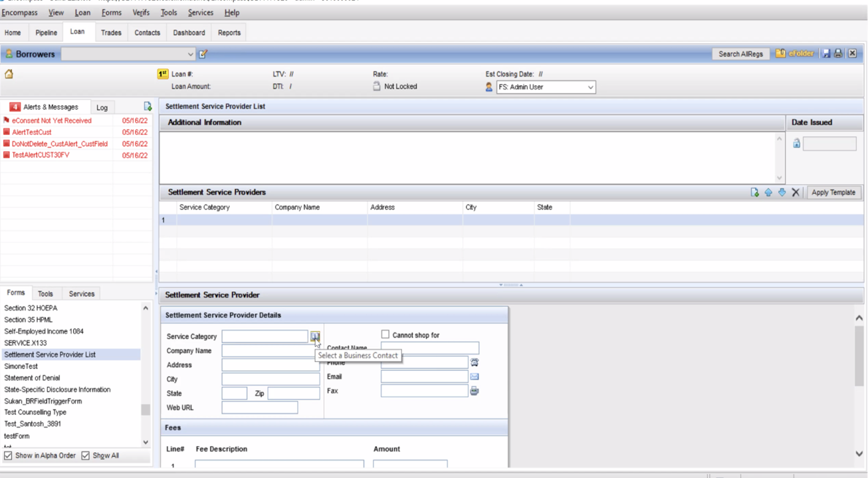This screenshot has width=868, height=478.
Task: Switch to the Tools tab in lower-left panel
Action: pyautogui.click(x=45, y=294)
